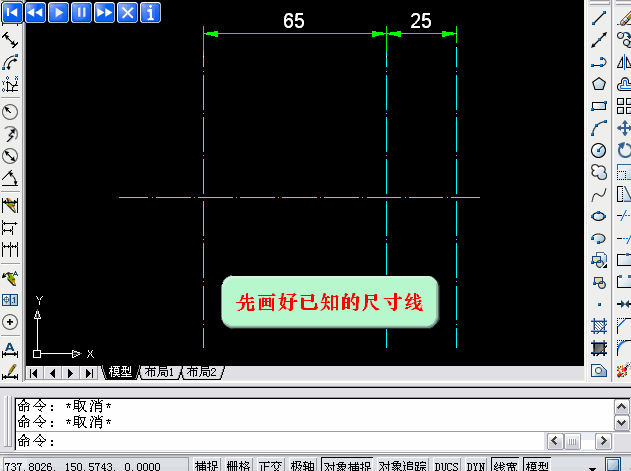631x471 pixels.
Task: Select the Quick Leader tool
Action: 10,278
